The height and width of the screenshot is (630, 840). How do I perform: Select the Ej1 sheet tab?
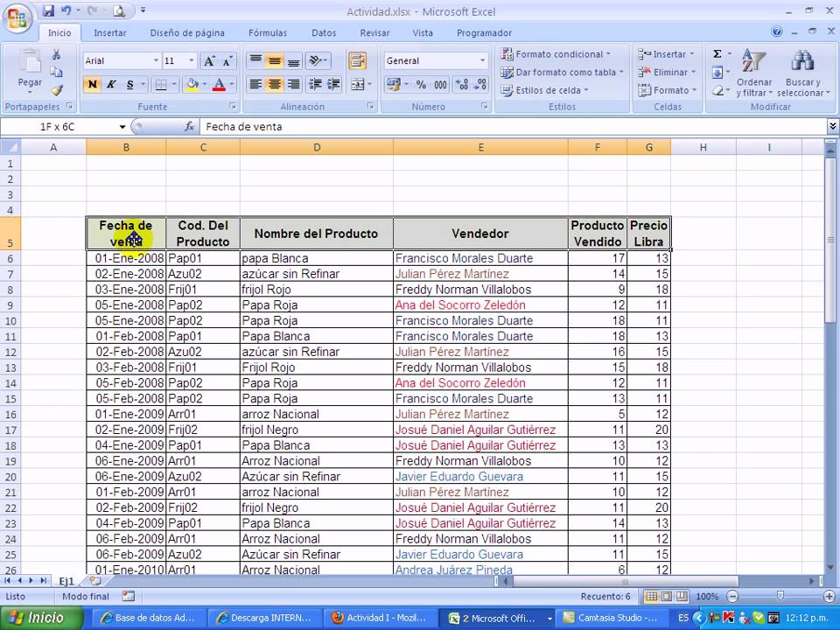click(66, 581)
